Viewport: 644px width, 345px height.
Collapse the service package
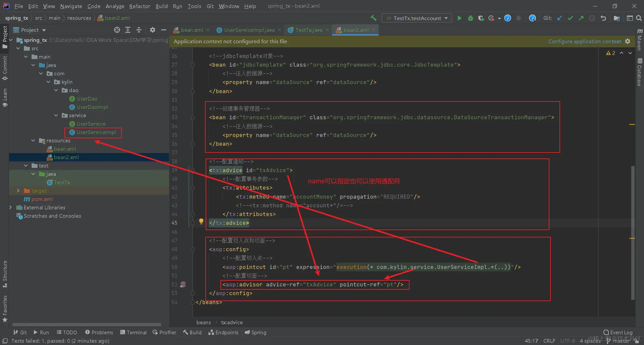(56, 116)
